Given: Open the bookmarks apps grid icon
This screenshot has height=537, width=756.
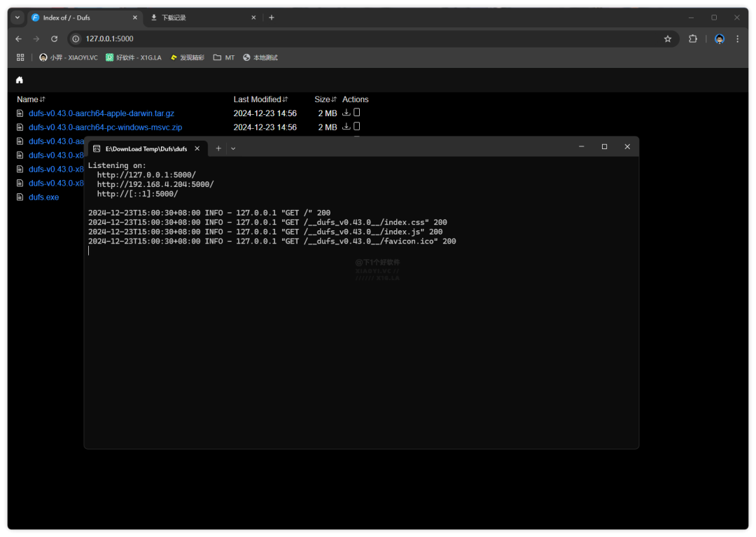Looking at the screenshot, I should point(20,57).
